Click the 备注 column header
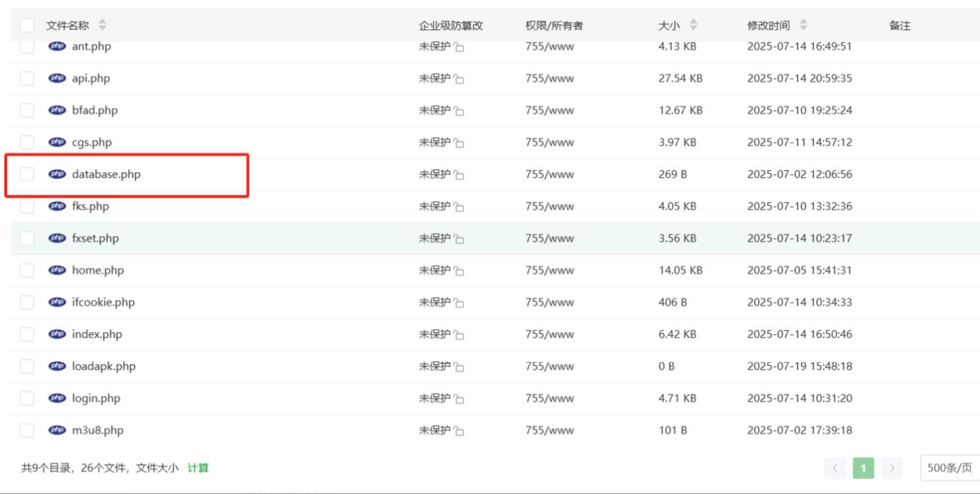This screenshot has width=980, height=494. [900, 26]
